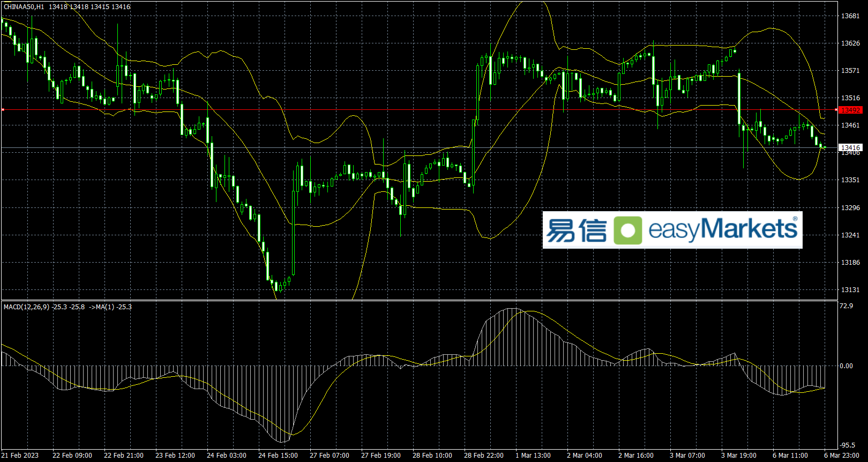Click the 21 Feb 2023 date label
Image resolution: width=868 pixels, height=462 pixels.
coord(20,456)
